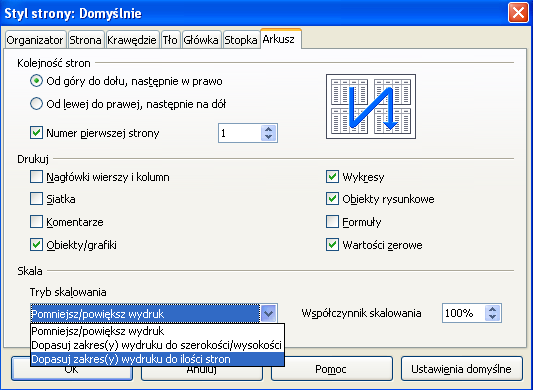Screen dimensions: 533x390
Task: Decrease scaling factor with down arrow
Action: pos(493,317)
